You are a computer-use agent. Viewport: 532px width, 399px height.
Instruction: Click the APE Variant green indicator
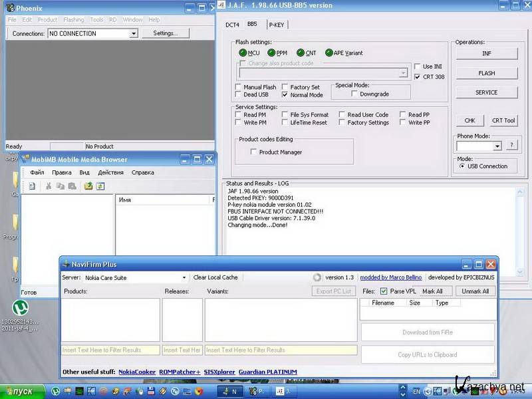[x=329, y=53]
